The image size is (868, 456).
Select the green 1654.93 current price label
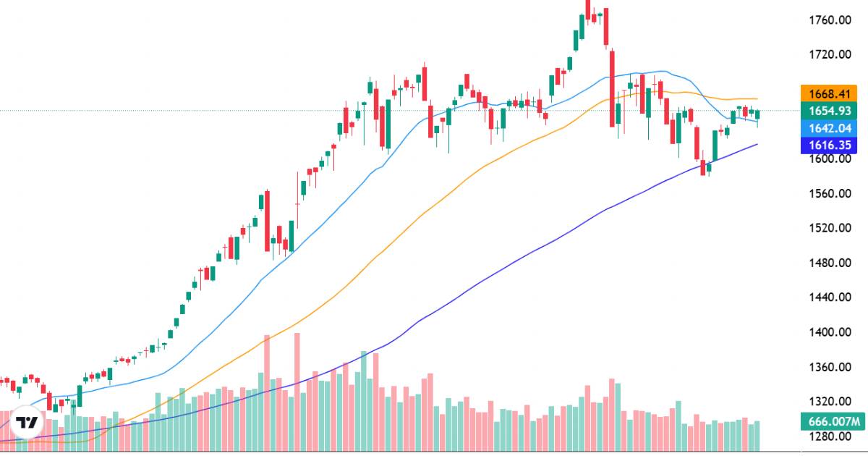[x=829, y=111]
